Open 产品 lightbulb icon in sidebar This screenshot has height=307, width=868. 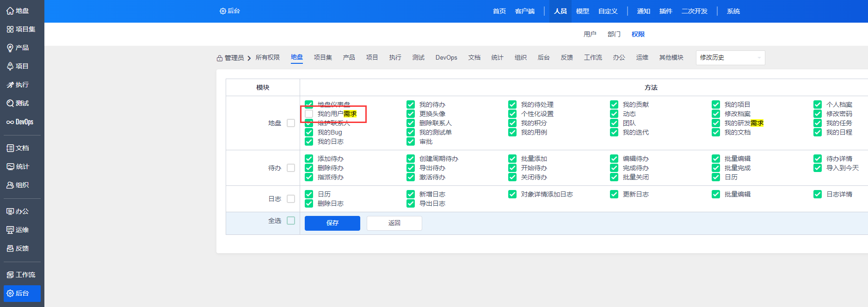(10, 48)
